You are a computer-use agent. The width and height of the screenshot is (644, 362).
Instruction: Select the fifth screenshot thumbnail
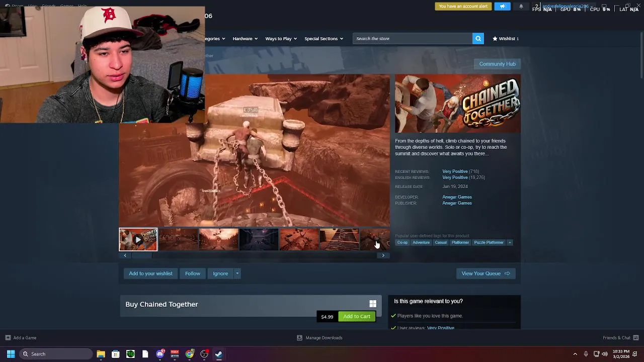coord(299,239)
